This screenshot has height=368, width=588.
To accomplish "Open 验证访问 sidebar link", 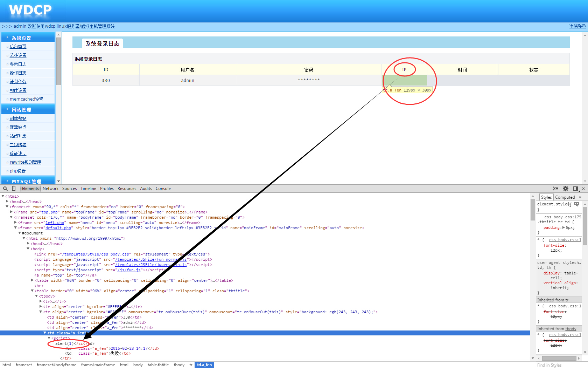I will click(18, 154).
